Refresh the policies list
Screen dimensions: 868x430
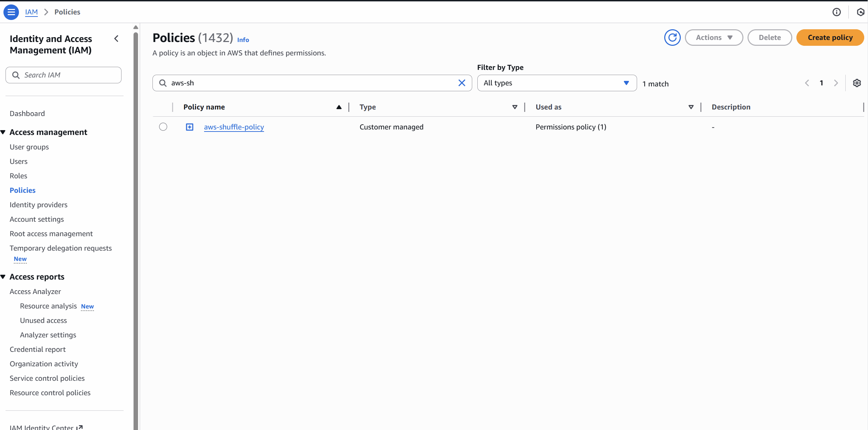pos(673,38)
